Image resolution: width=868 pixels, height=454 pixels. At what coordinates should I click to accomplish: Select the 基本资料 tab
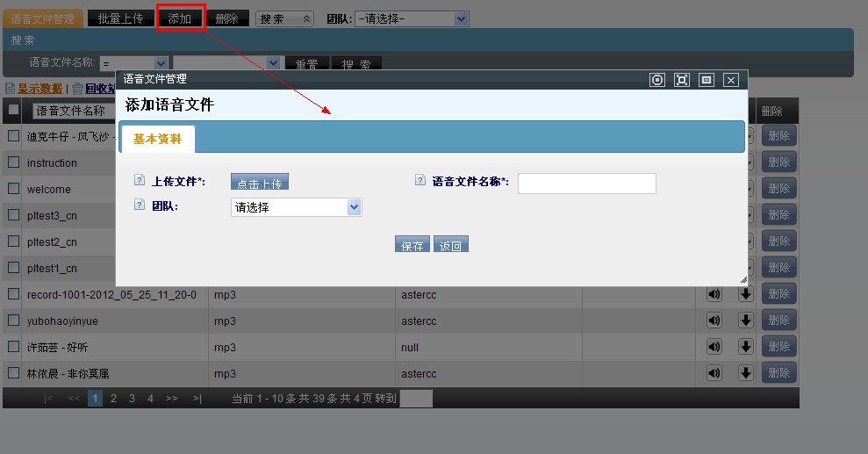coord(157,139)
